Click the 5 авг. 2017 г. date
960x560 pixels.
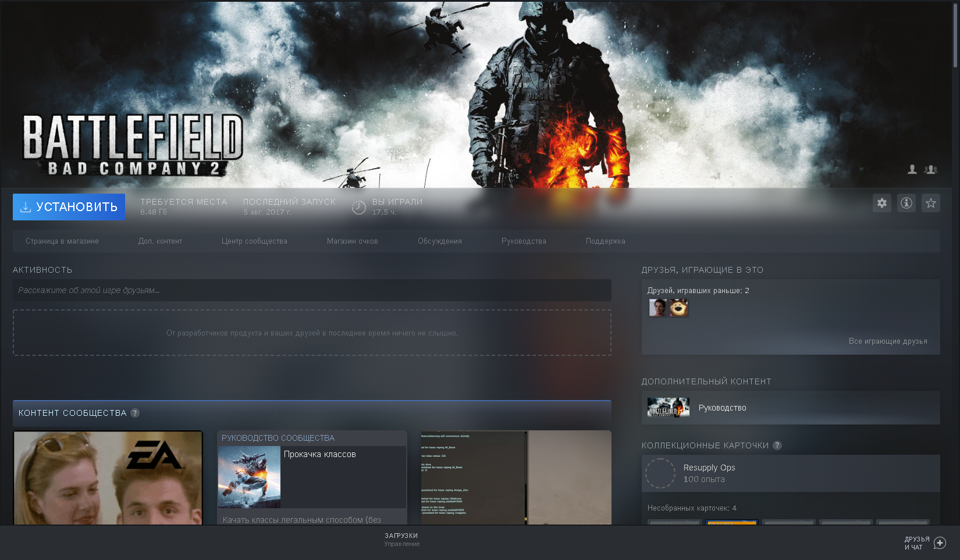click(268, 212)
